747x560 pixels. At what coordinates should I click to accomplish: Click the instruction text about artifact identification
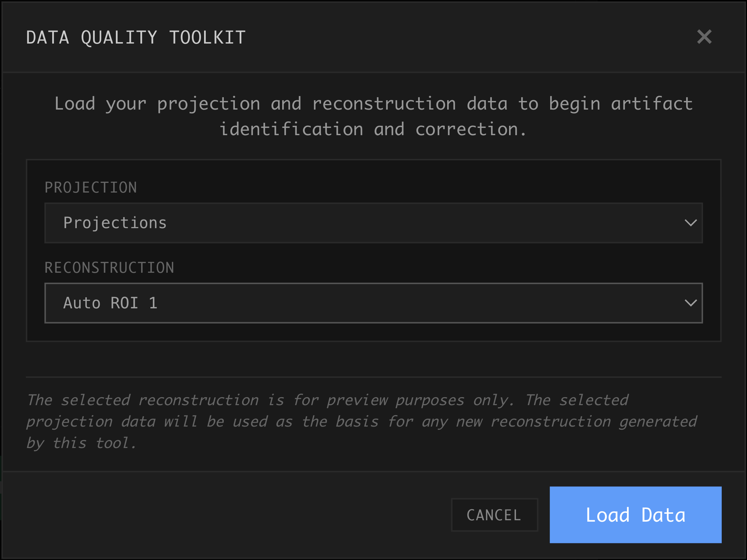(x=373, y=116)
